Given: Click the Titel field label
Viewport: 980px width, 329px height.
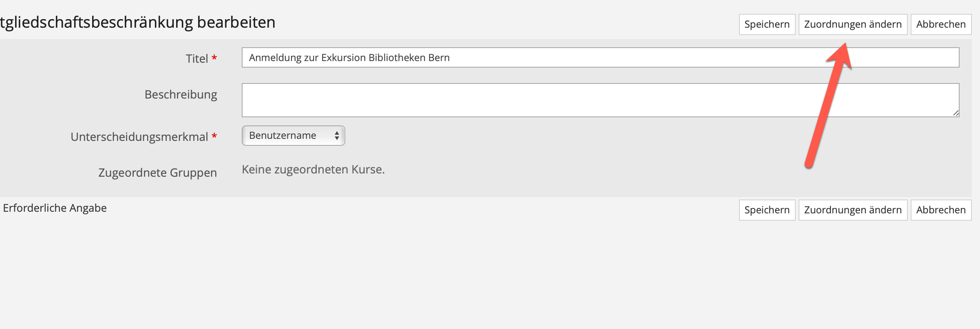Looking at the screenshot, I should coord(197,59).
